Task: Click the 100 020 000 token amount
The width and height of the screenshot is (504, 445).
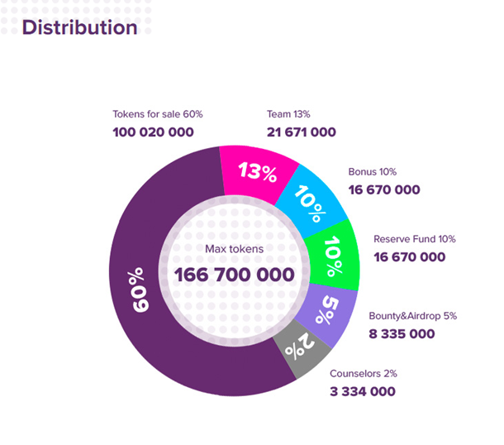Action: [153, 132]
